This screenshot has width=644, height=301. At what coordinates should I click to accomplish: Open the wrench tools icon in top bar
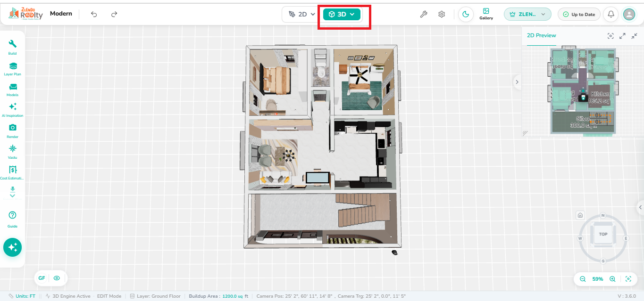coord(424,14)
